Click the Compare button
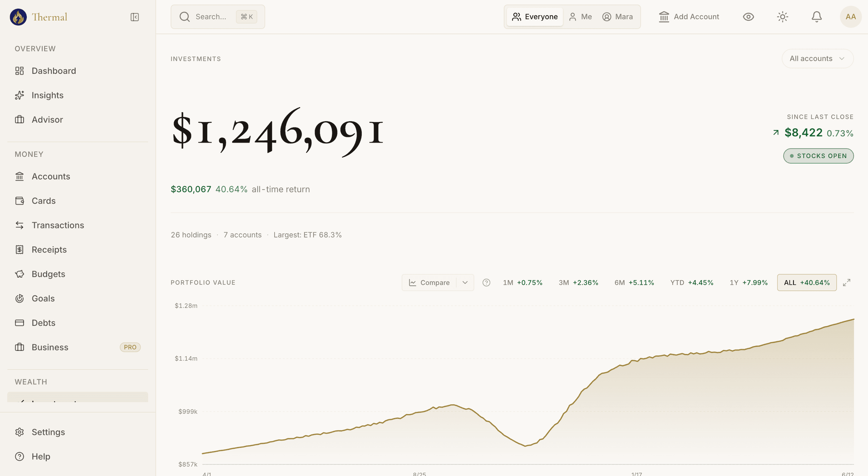The image size is (868, 476). [x=429, y=283]
